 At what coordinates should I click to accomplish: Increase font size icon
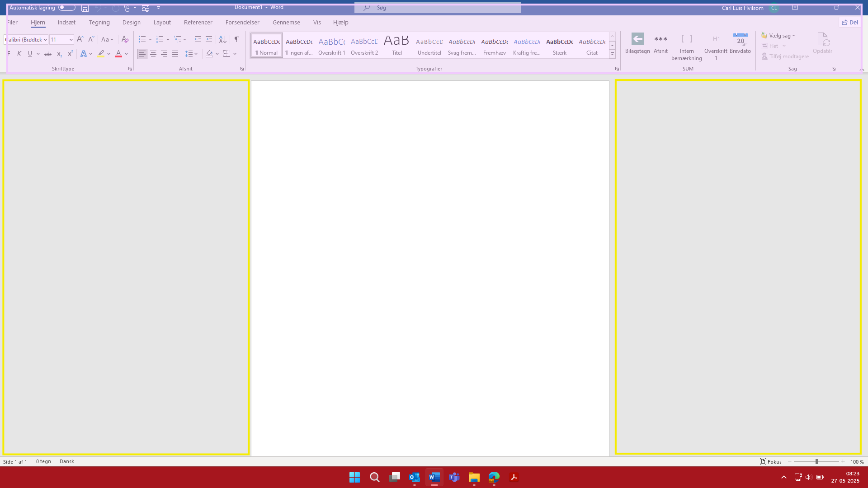(x=80, y=40)
